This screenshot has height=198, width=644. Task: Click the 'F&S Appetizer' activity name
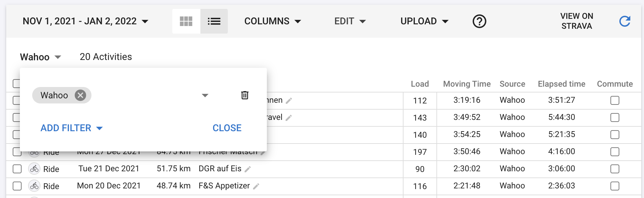coord(224,186)
